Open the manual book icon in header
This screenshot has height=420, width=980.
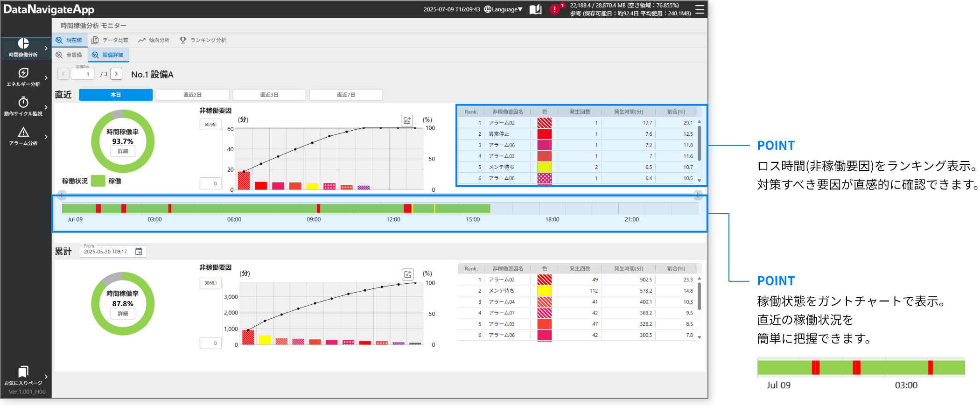535,9
